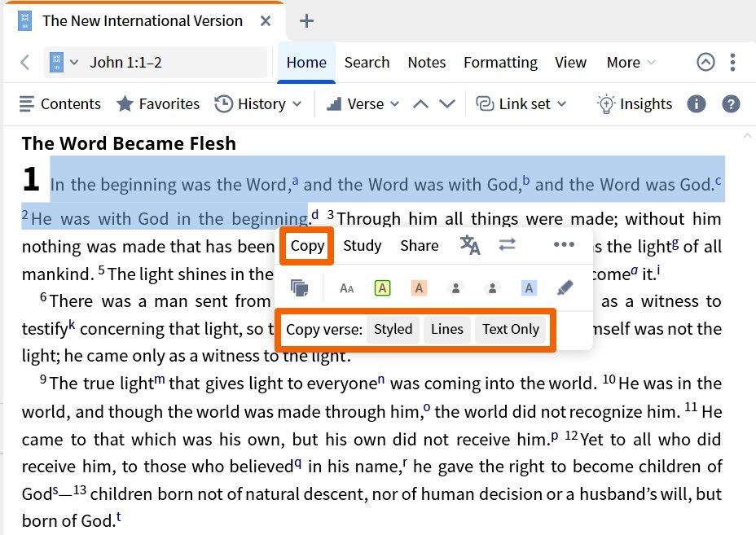Click the translate icon in the popup
Image resolution: width=756 pixels, height=535 pixels.
click(x=470, y=245)
